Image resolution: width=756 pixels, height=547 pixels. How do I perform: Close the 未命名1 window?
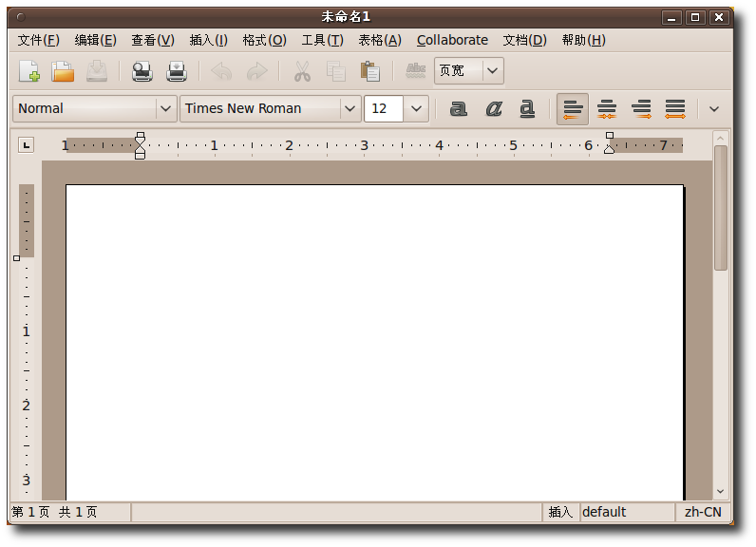point(719,17)
